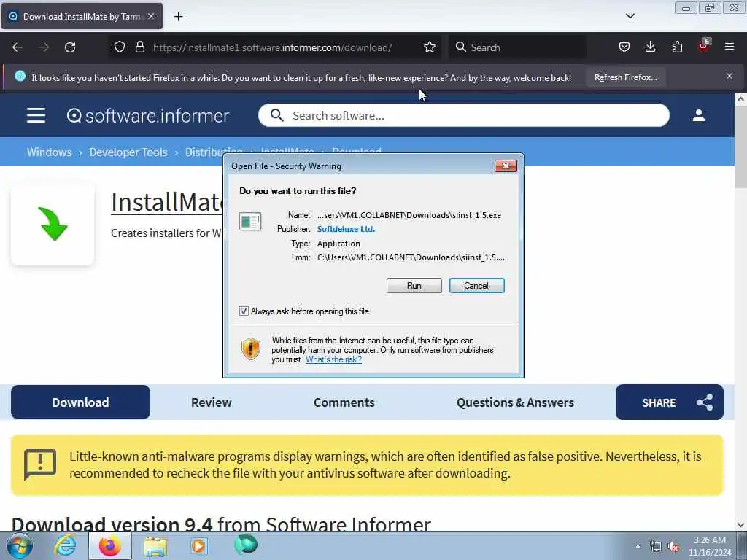Screen dimensions: 747x560
Task: Open the uBlock extension icon with badge
Action: click(x=704, y=46)
